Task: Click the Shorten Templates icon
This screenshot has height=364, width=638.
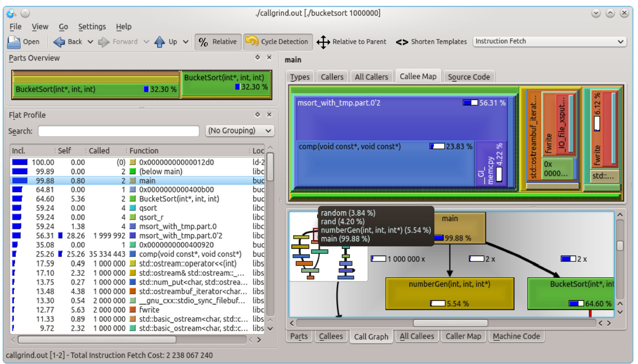Action: coord(402,42)
